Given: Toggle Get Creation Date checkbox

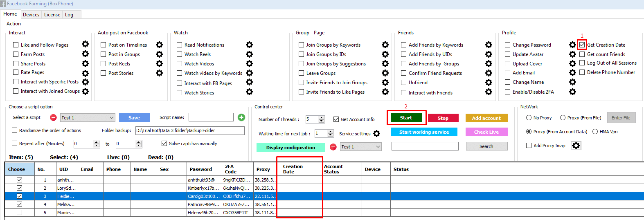Looking at the screenshot, I should pyautogui.click(x=582, y=45).
